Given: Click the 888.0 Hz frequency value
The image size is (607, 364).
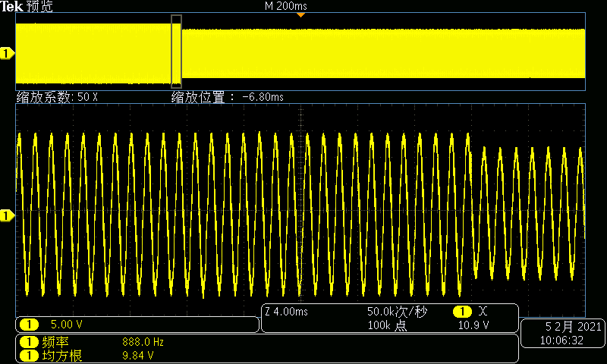Looking at the screenshot, I should coord(143,342).
